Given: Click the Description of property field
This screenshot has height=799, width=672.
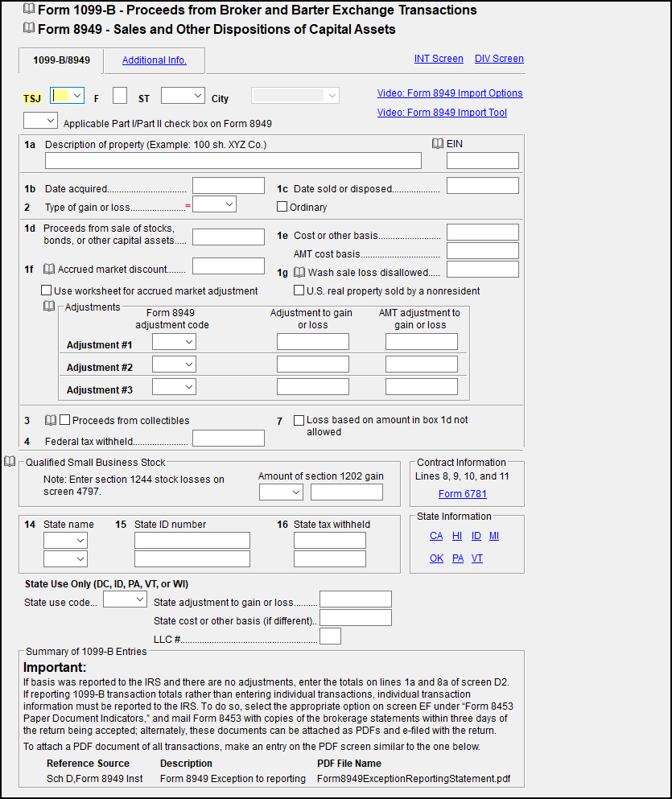Looking at the screenshot, I should [233, 160].
